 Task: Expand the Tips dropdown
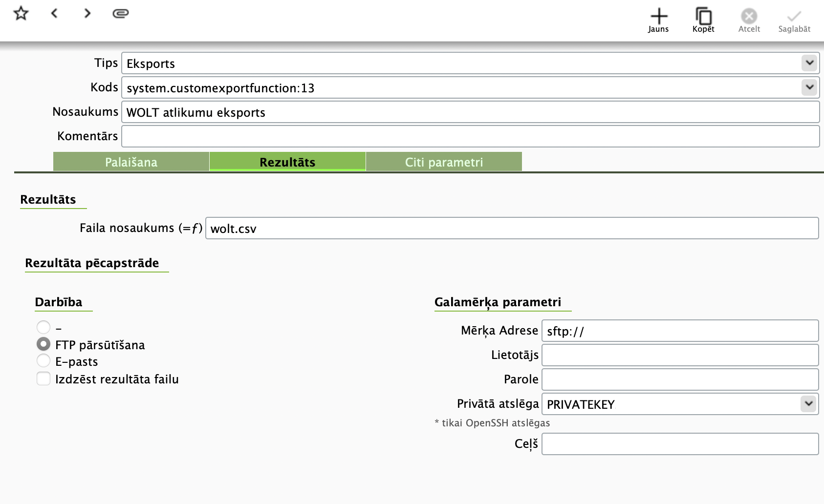[809, 63]
